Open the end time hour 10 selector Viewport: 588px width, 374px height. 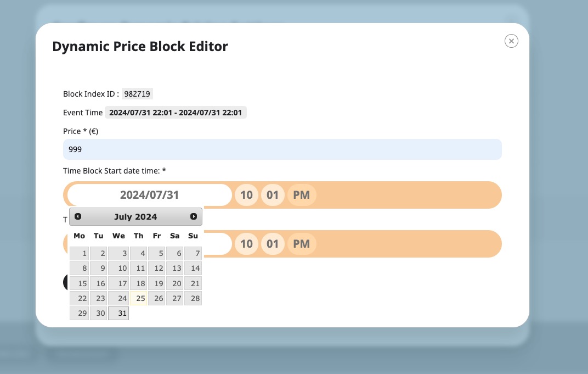point(246,244)
